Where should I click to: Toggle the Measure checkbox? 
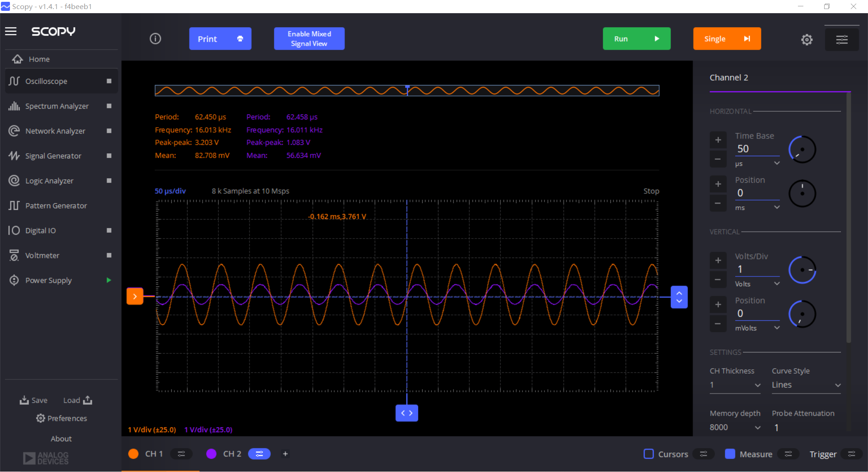(730, 454)
